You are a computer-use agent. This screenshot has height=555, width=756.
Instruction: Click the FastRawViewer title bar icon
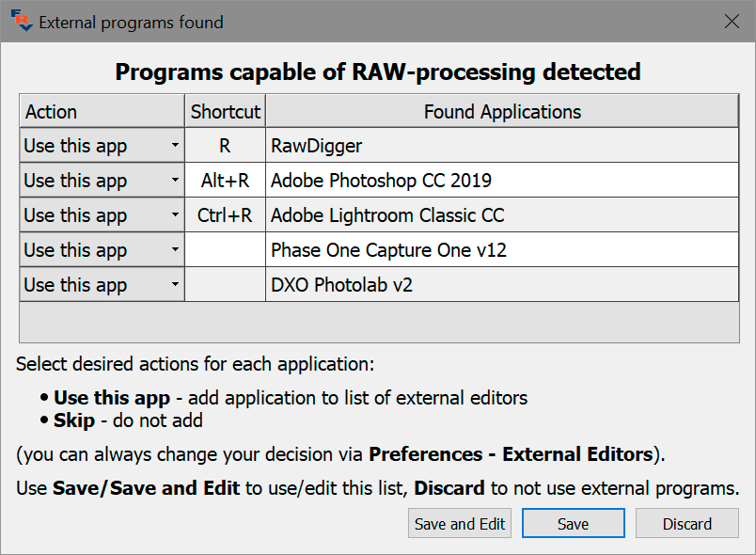[x=19, y=20]
